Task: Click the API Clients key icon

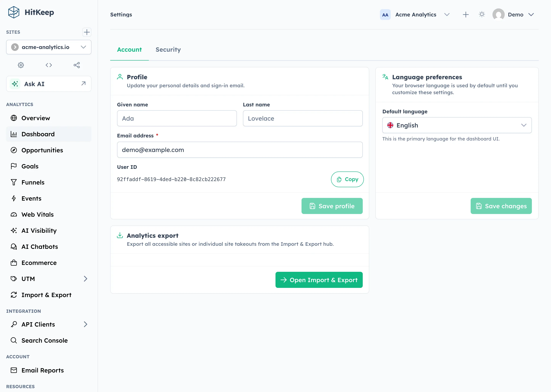Action: click(x=14, y=324)
